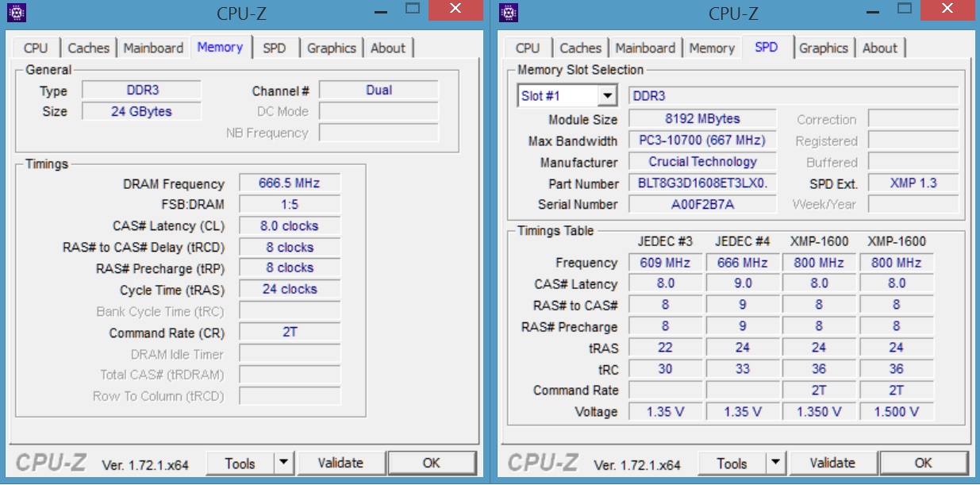
Task: Open About tab in left window
Action: tap(388, 48)
